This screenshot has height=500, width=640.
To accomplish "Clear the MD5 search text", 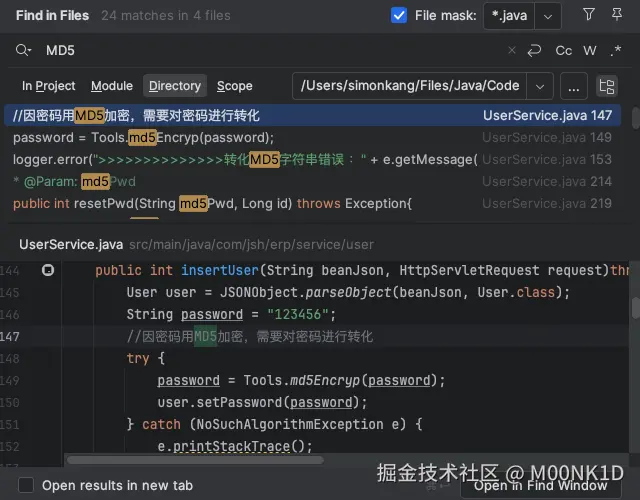I will (x=511, y=50).
